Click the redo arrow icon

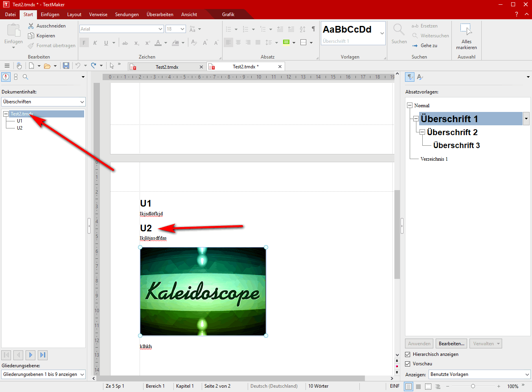tap(94, 66)
